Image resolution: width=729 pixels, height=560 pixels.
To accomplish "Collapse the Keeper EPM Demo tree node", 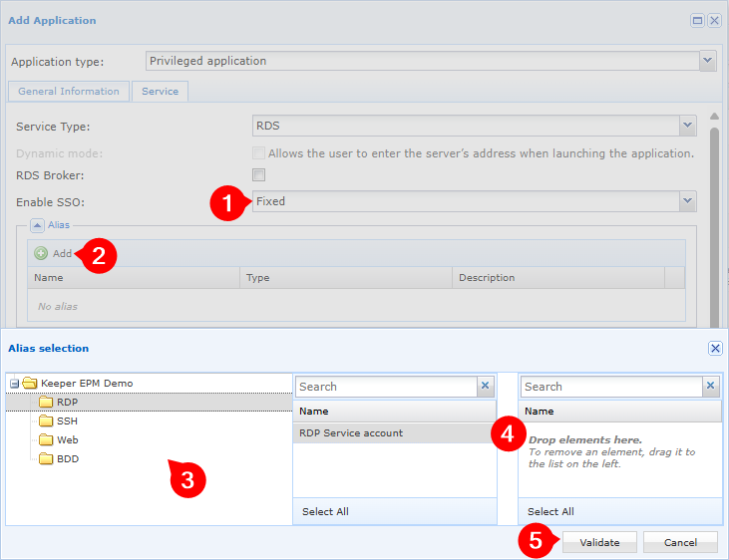I will [14, 384].
